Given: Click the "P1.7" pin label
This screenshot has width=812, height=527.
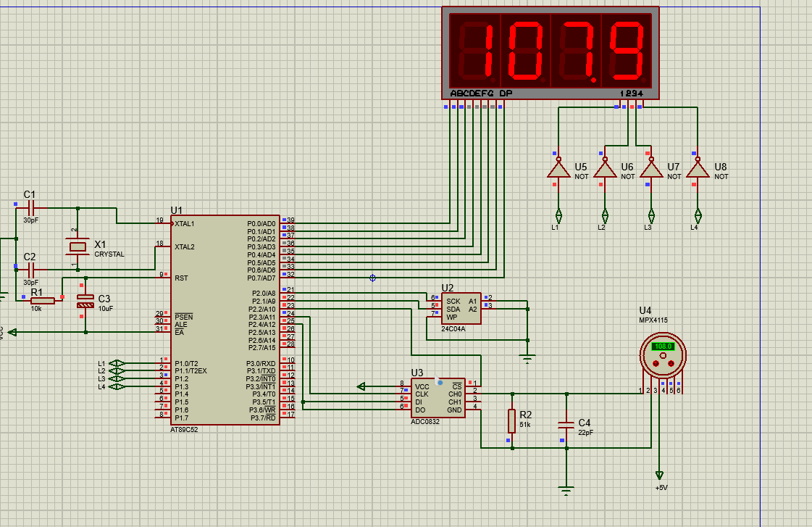Looking at the screenshot, I should [181, 418].
